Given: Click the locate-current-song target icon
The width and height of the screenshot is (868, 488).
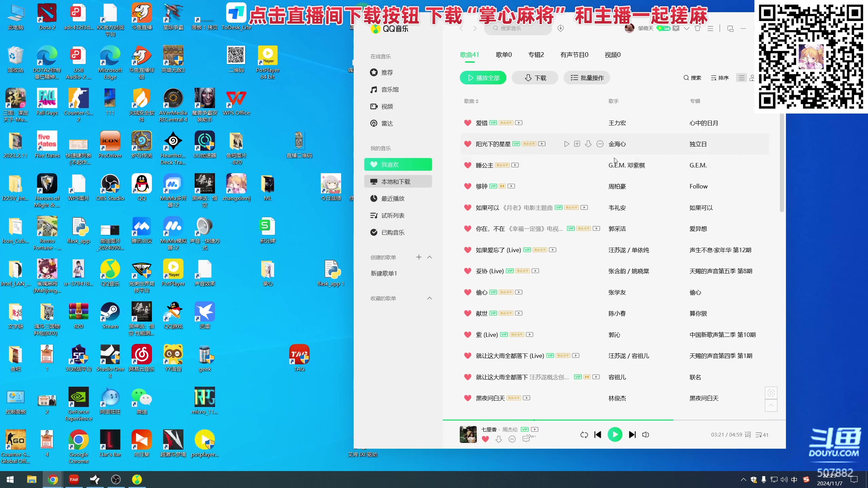Looking at the screenshot, I should click(771, 393).
